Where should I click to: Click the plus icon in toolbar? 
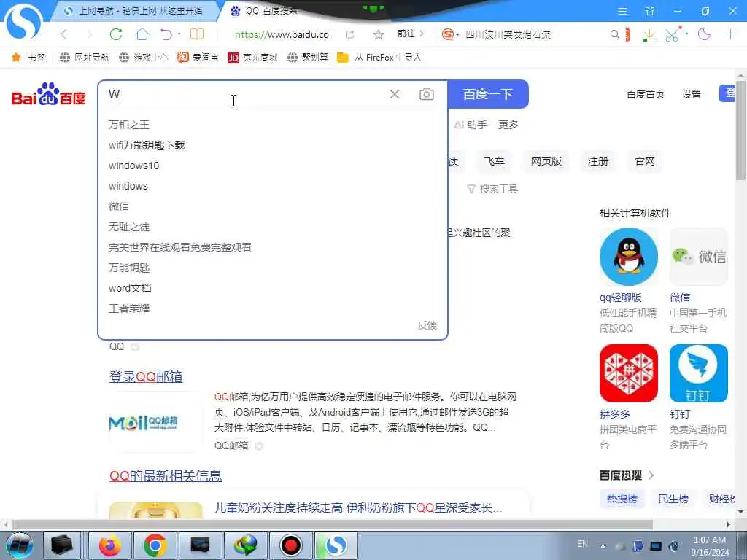click(729, 34)
